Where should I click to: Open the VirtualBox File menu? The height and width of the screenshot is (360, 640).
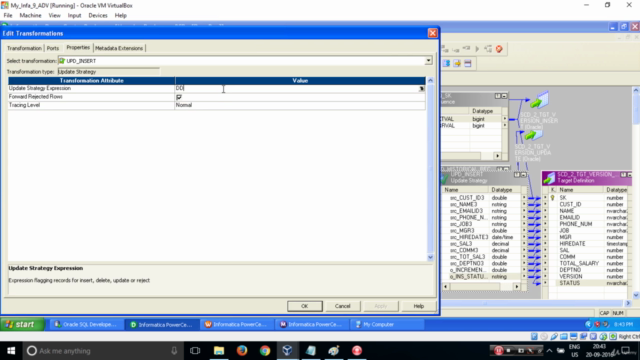pyautogui.click(x=8, y=16)
